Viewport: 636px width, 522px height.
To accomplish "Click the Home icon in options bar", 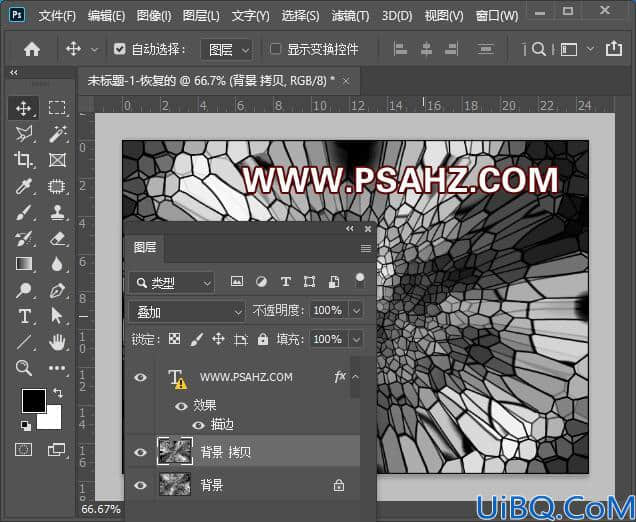I will pos(32,49).
